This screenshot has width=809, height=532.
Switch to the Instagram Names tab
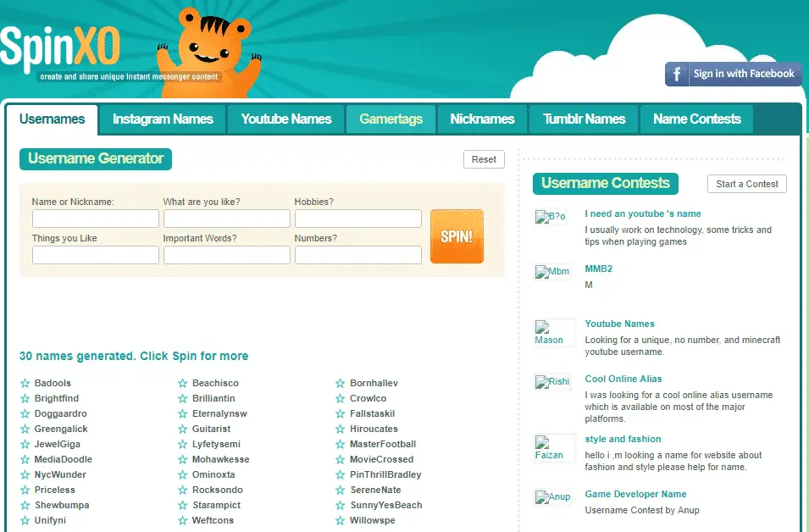point(163,119)
